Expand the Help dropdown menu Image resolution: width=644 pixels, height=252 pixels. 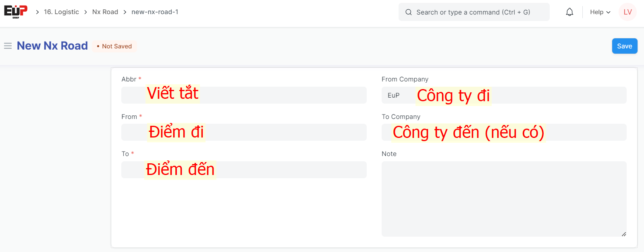pyautogui.click(x=600, y=12)
